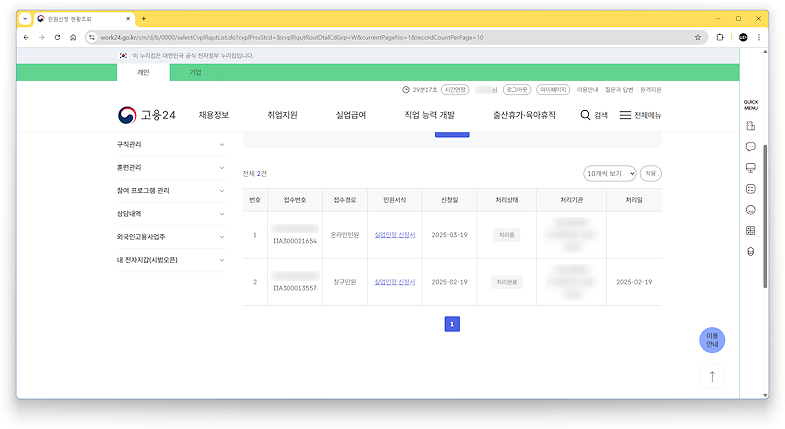Open the 원격지원 link
Screen dimensions: 785x429
point(651,90)
